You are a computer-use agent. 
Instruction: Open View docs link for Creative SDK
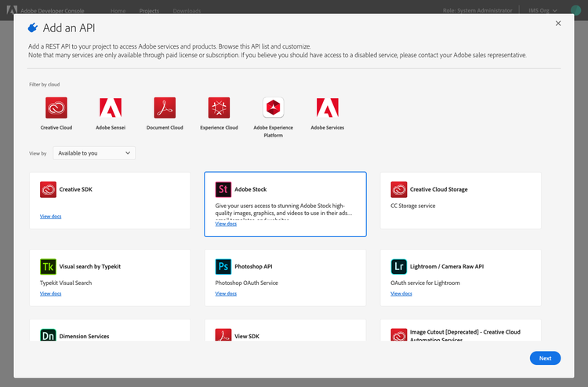click(51, 216)
